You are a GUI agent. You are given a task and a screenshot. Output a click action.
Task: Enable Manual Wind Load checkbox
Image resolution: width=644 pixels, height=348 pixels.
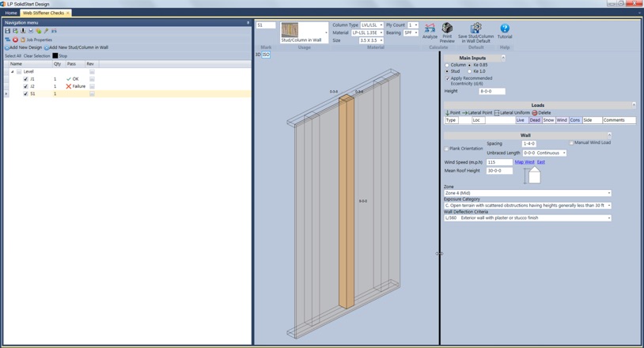571,143
